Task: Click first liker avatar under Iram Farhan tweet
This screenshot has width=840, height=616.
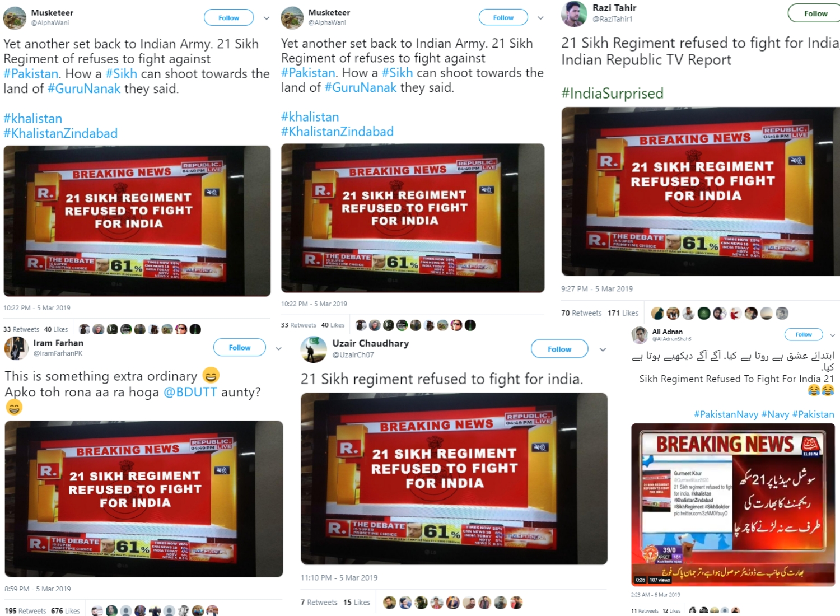Action: [97, 611]
